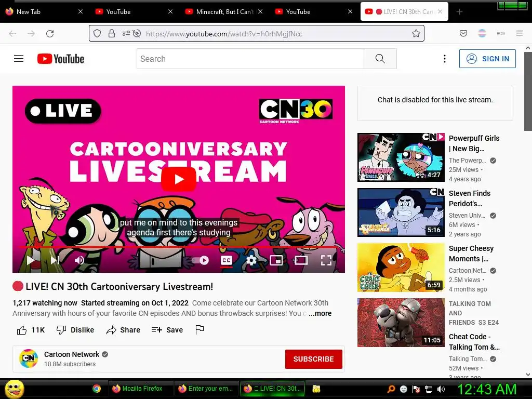Open tracking protection shield icon

click(x=97, y=33)
